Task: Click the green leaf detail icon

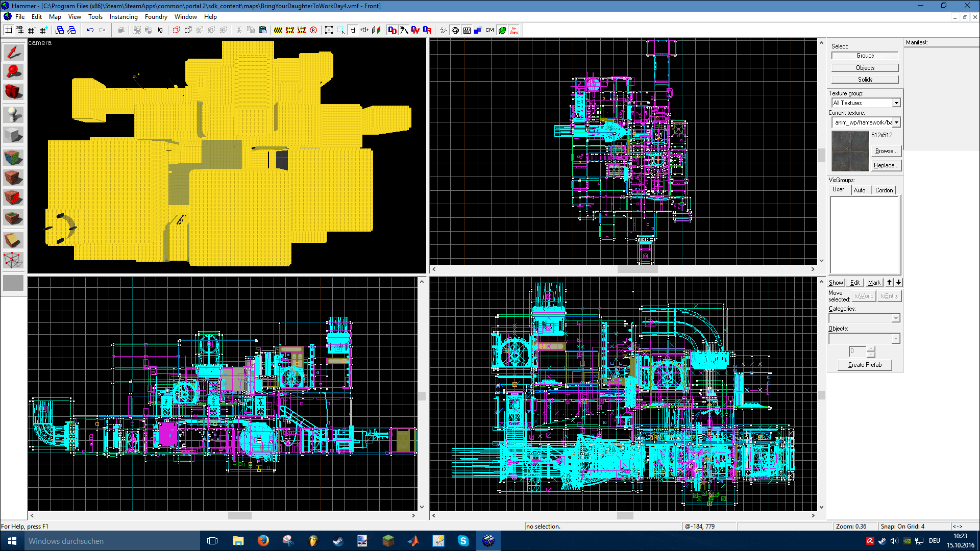Action: pyautogui.click(x=502, y=30)
